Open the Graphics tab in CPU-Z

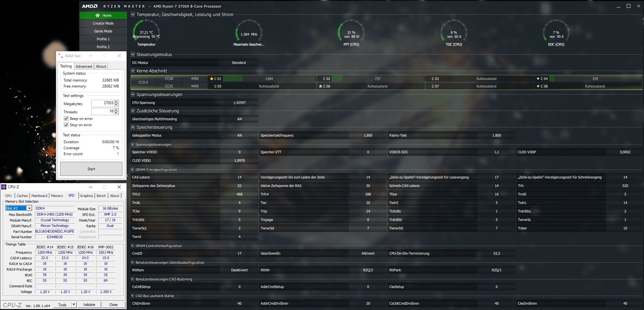[87, 196]
